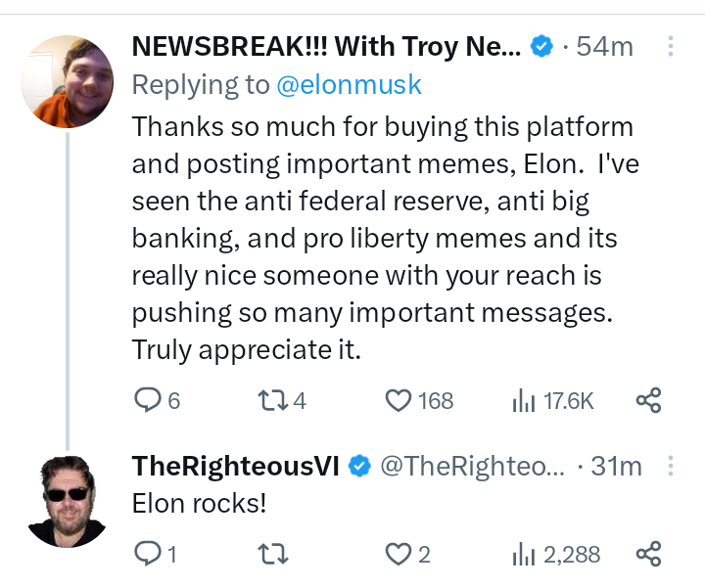Click the 54m timestamp
The height and width of the screenshot is (588, 705).
tap(605, 46)
